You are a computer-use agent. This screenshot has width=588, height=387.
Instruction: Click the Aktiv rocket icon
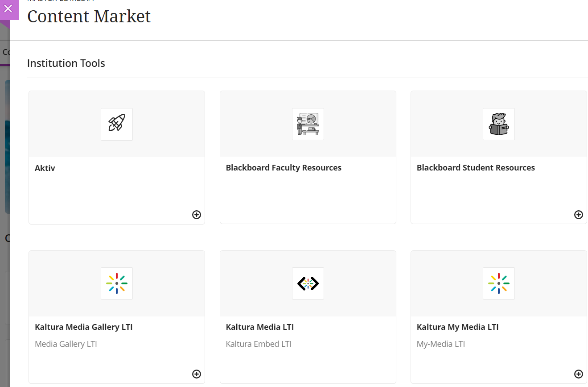click(117, 124)
